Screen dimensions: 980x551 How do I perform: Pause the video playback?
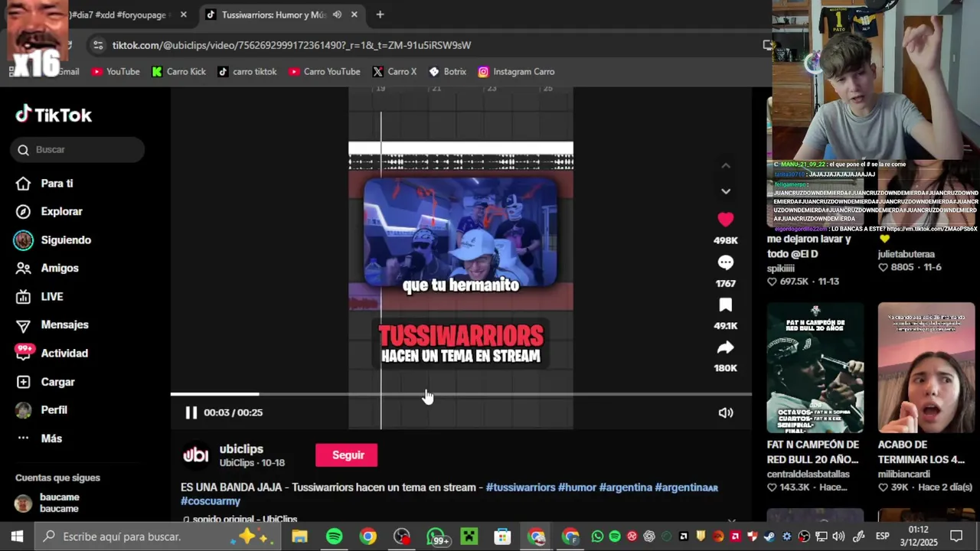click(x=191, y=412)
